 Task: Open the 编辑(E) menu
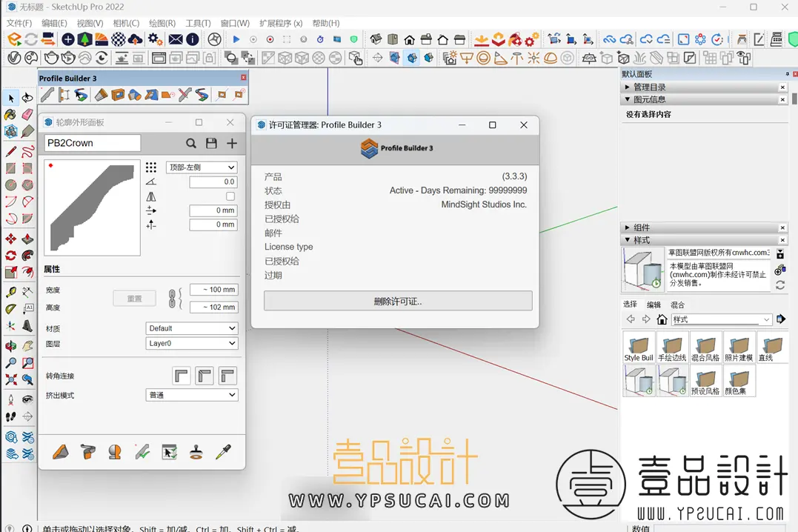[54, 23]
